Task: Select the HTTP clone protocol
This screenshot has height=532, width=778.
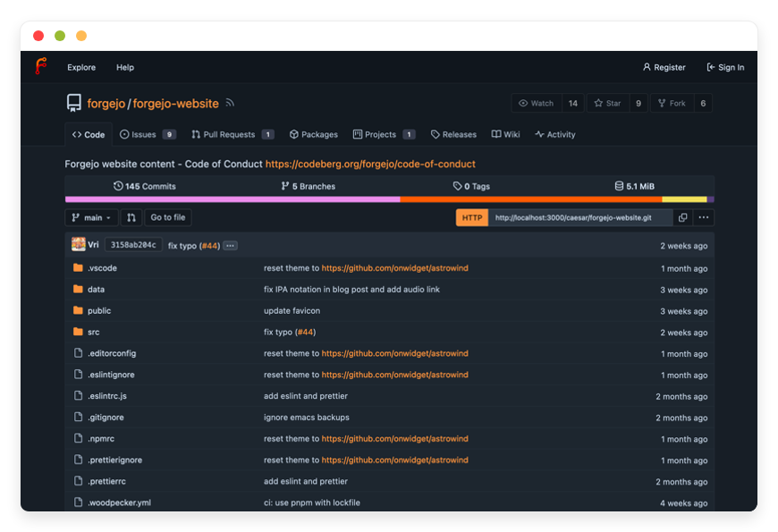Action: (x=472, y=217)
